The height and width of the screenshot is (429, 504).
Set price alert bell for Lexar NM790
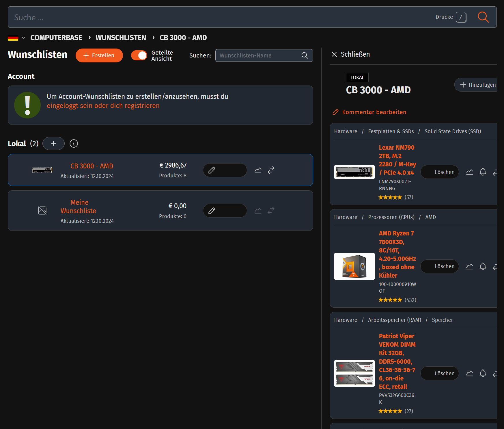point(483,172)
